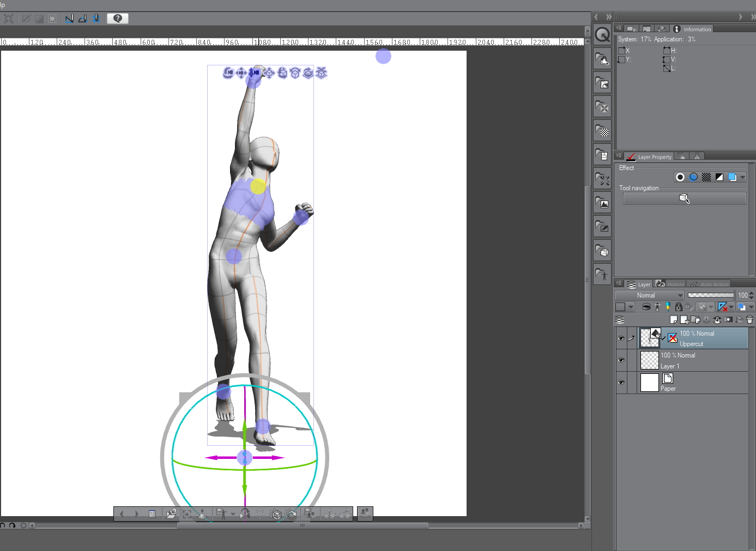
Task: Toggle the border effect circle icon
Action: point(680,177)
